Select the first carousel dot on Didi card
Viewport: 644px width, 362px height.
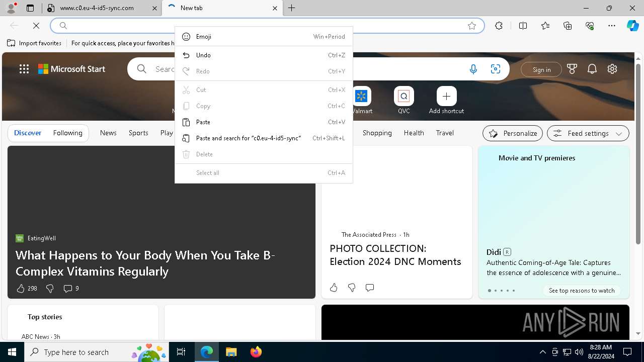pyautogui.click(x=490, y=291)
